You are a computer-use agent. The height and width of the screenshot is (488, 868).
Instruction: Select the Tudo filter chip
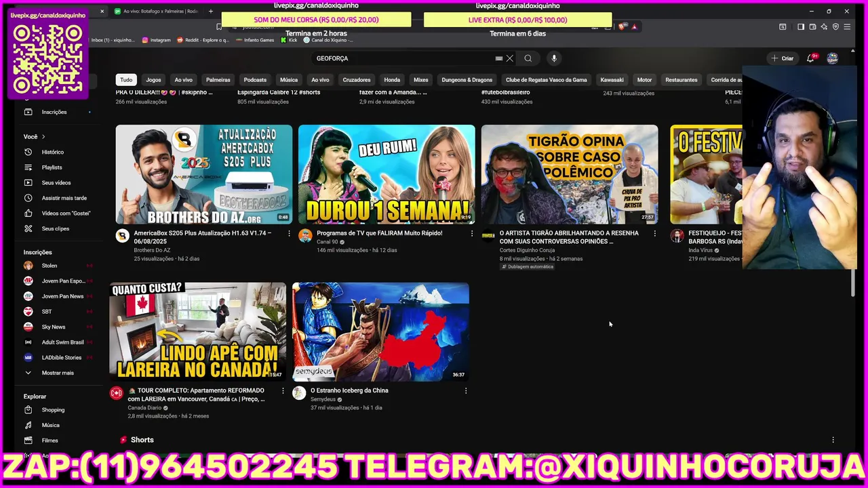126,80
